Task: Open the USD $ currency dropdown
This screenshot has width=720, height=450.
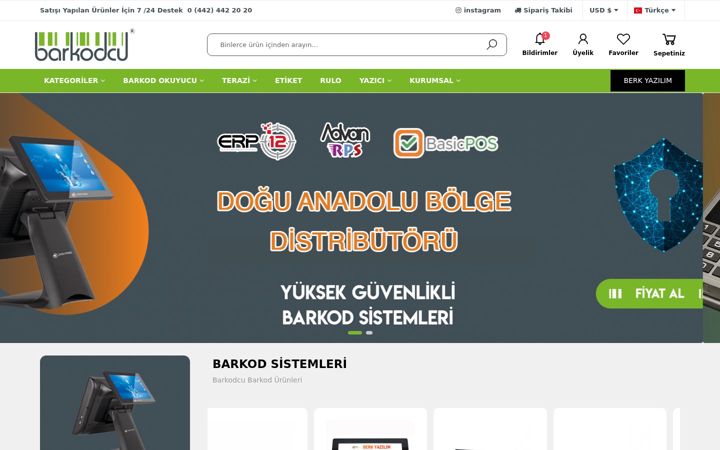Action: point(604,10)
